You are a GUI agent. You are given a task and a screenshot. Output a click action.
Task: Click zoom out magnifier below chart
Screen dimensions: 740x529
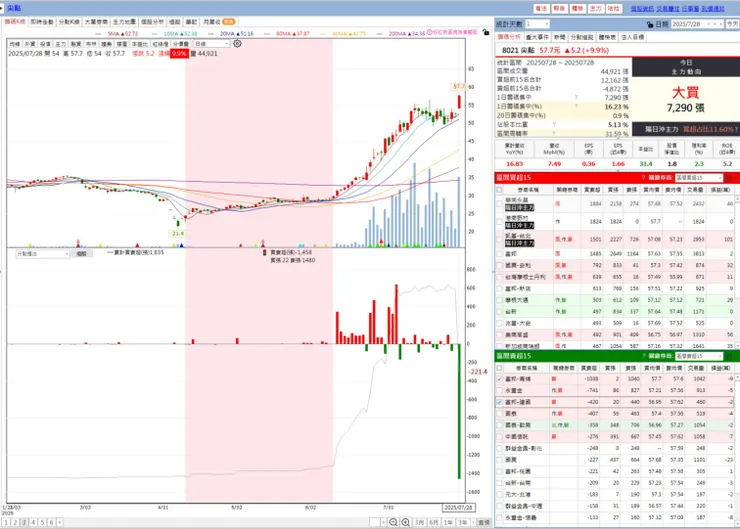point(393,522)
